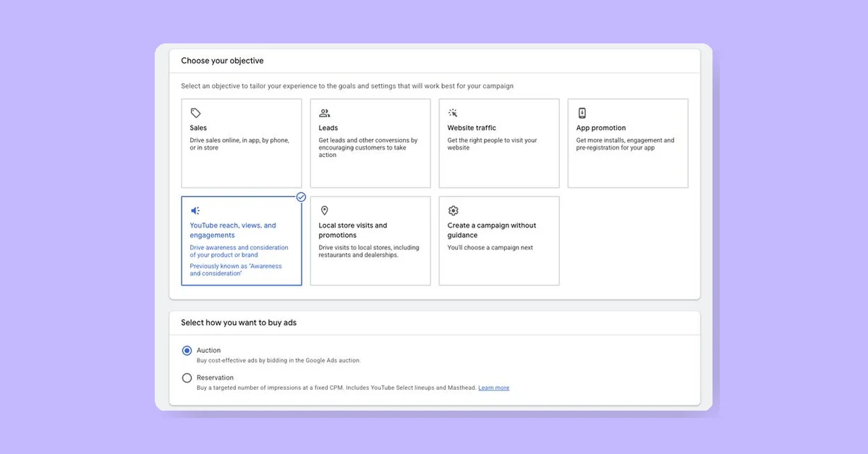Open the Learn more link
868x454 pixels.
[x=494, y=387]
